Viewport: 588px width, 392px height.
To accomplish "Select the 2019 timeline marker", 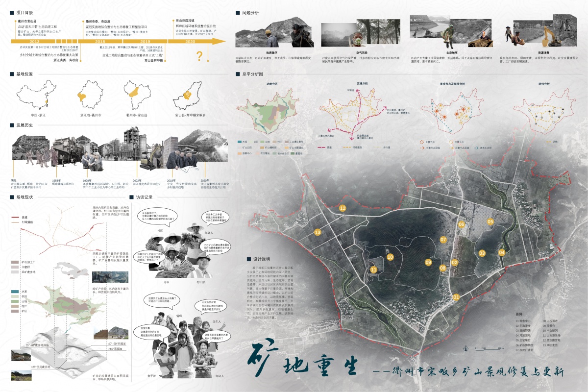I will [x=146, y=42].
